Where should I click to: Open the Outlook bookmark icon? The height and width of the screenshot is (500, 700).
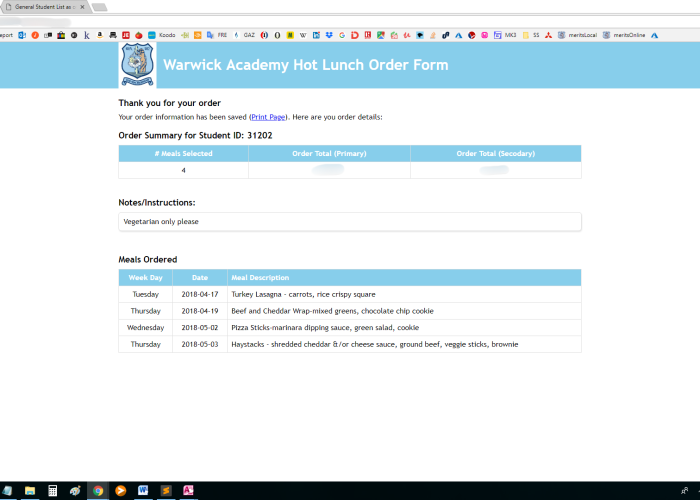point(22,35)
